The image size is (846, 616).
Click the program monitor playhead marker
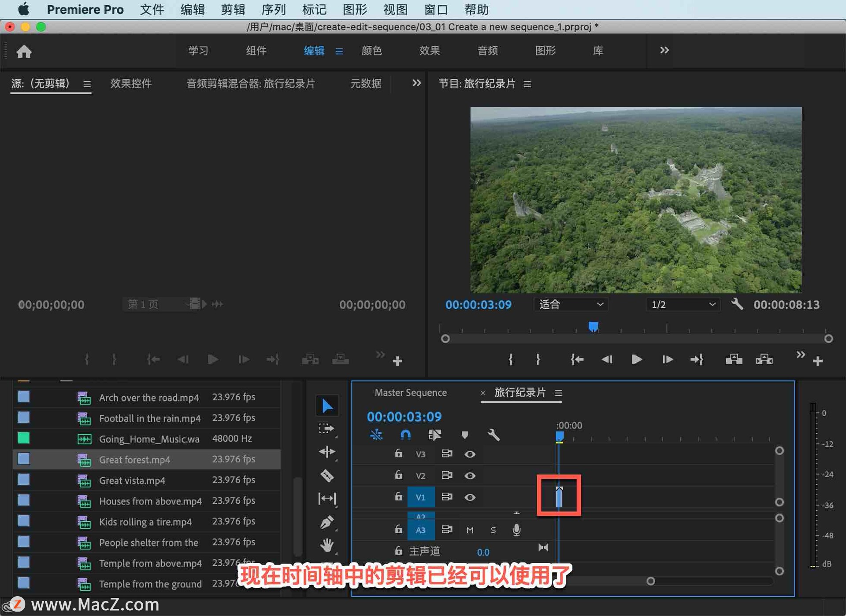593,326
